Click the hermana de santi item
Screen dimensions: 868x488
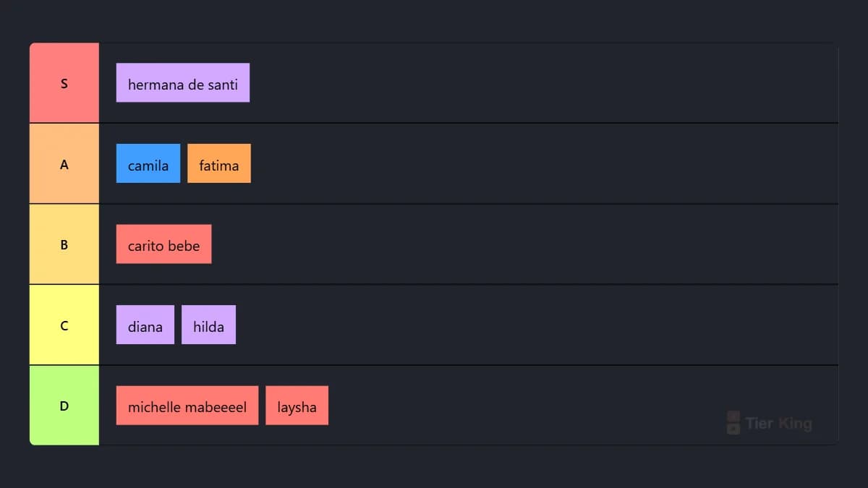[183, 82]
